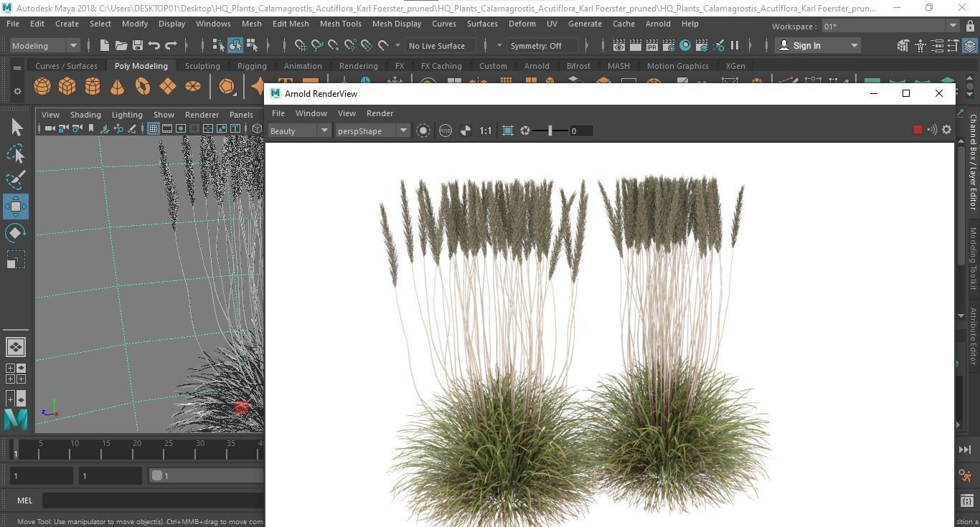Pause Viewport 2.0 display update
Image resolution: width=980 pixels, height=527 pixels.
(735, 46)
